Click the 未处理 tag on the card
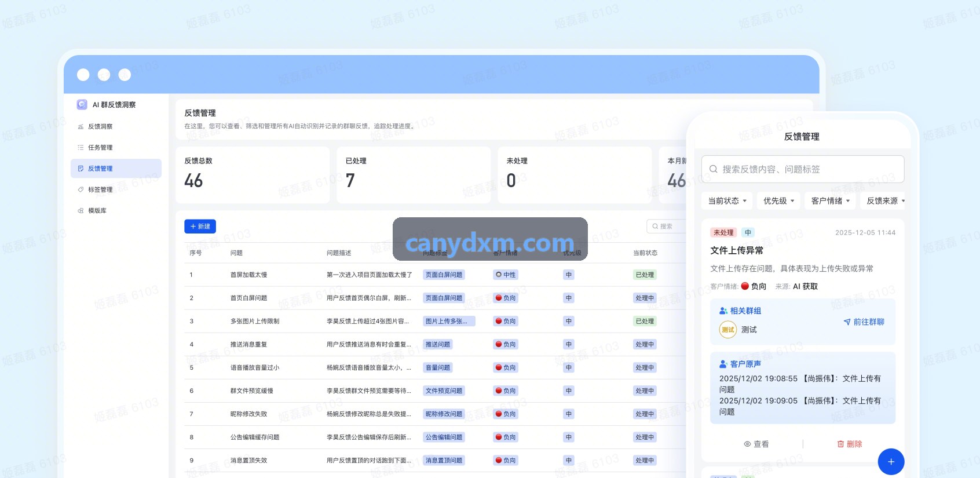Screen dimensions: 980x478 723,233
